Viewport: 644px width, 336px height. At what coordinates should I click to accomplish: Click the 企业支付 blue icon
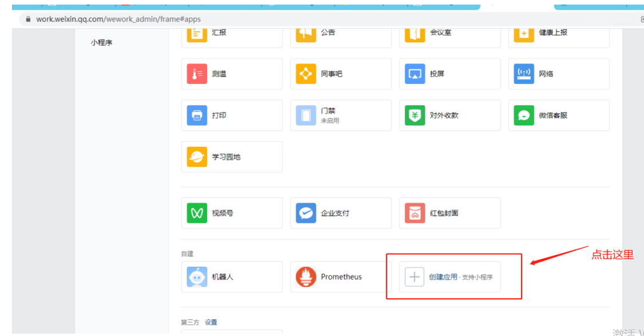306,213
